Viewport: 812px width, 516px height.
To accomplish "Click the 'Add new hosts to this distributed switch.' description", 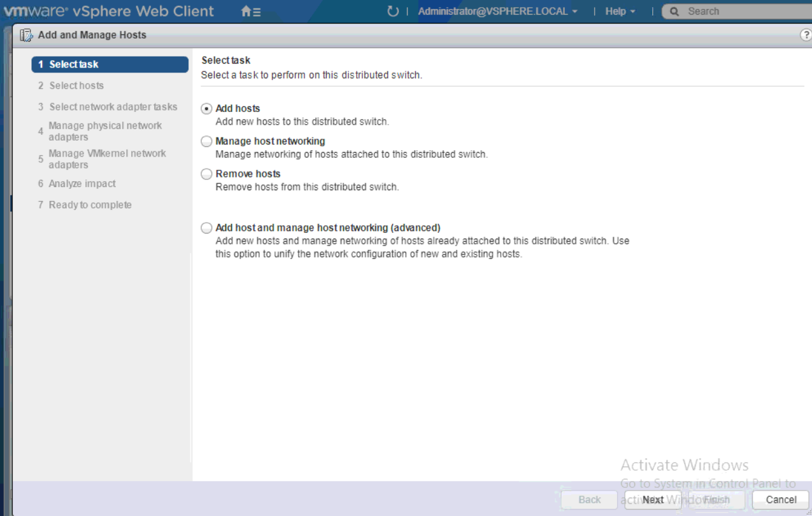I will 302,122.
